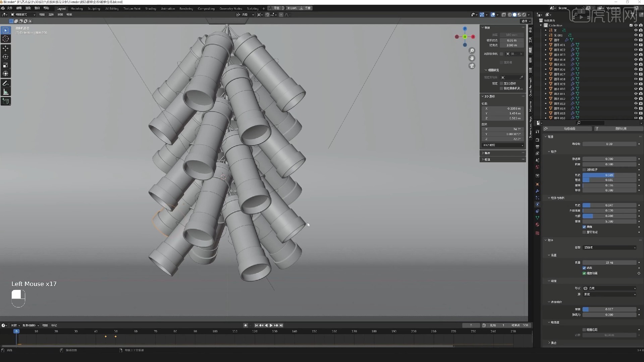The image size is (644, 362).
Task: Click the 动态绘画 physics button
Action: coord(567,129)
